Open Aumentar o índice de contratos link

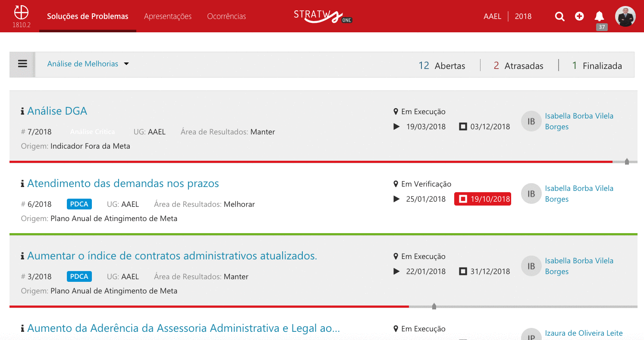coord(172,256)
